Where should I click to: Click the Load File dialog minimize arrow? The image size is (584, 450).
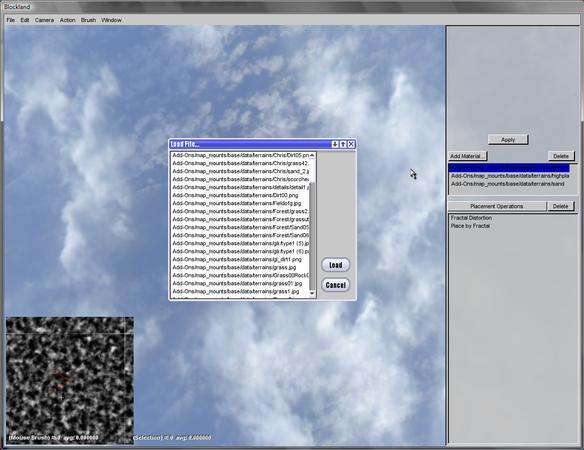click(x=335, y=144)
